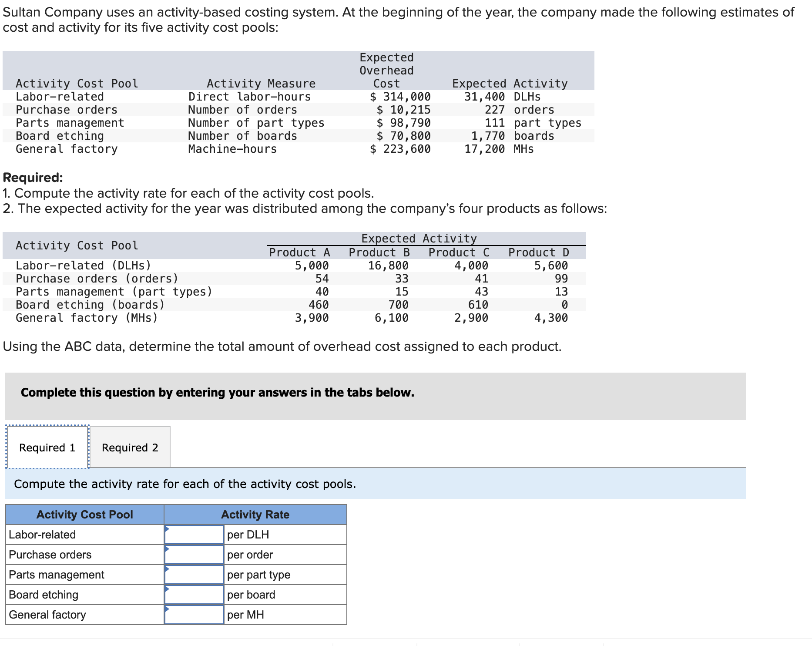
Task: Select the Required 1 tab
Action: point(47,447)
